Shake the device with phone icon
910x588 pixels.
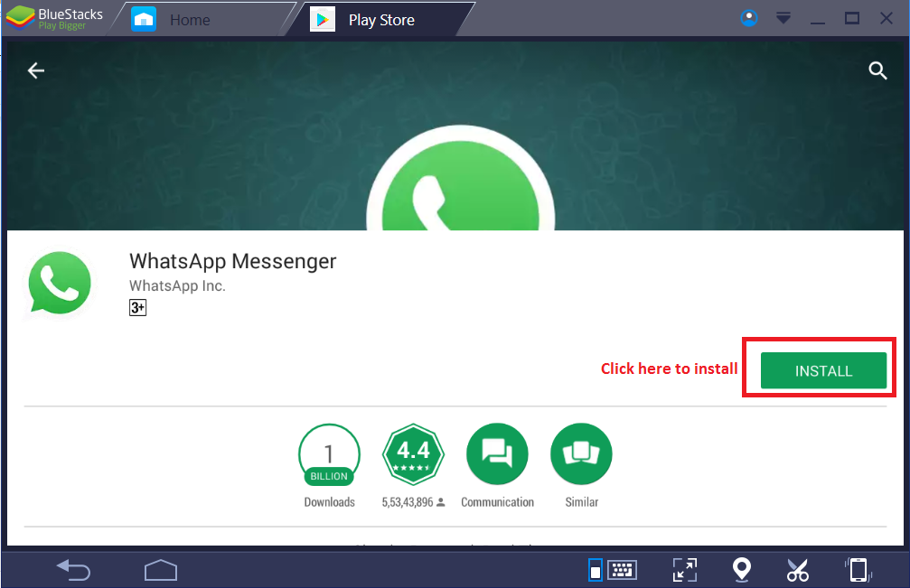[858, 570]
